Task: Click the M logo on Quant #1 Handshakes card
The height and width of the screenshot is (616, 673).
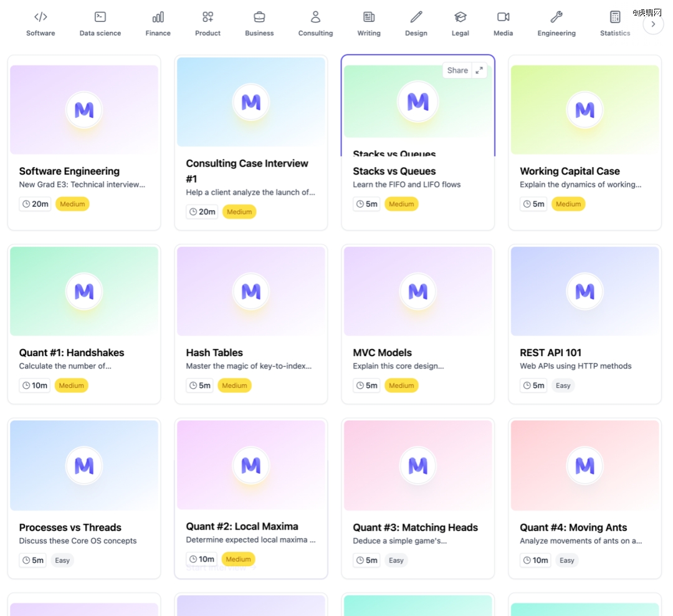Action: pyautogui.click(x=84, y=292)
